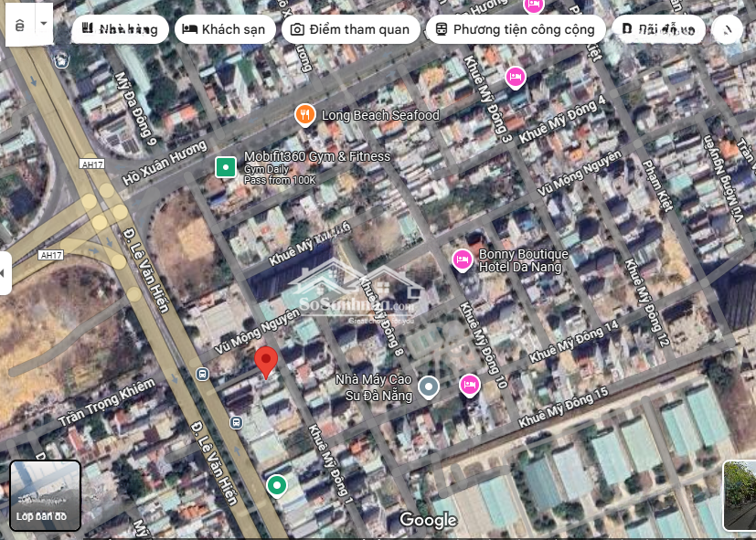This screenshot has height=540, width=756.
Task: Expand the collapsed side panel arrow
Action: 5,272
